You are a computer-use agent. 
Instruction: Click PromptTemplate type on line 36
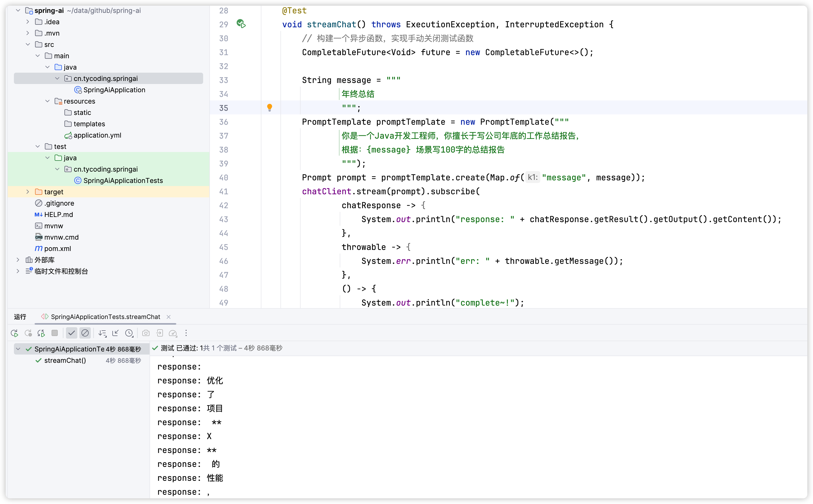pyautogui.click(x=336, y=122)
